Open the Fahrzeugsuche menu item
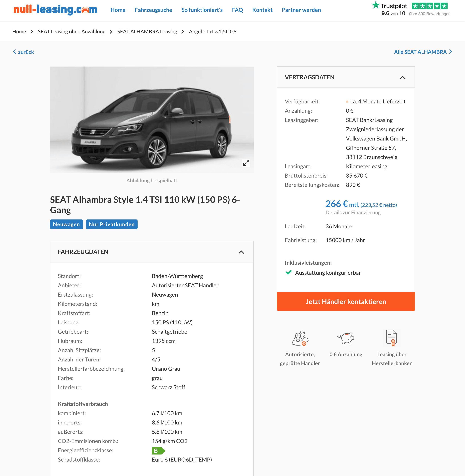The width and height of the screenshot is (465, 476). [153, 10]
